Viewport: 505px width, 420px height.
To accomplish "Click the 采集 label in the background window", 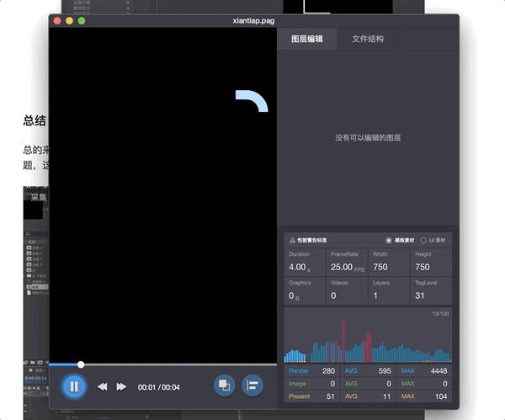I will [x=39, y=197].
